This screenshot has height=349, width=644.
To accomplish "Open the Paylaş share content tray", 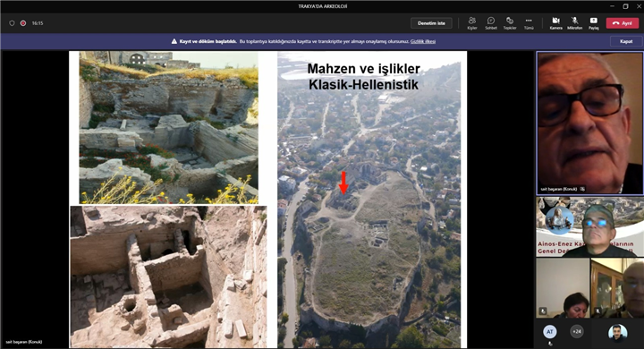I will point(594,23).
